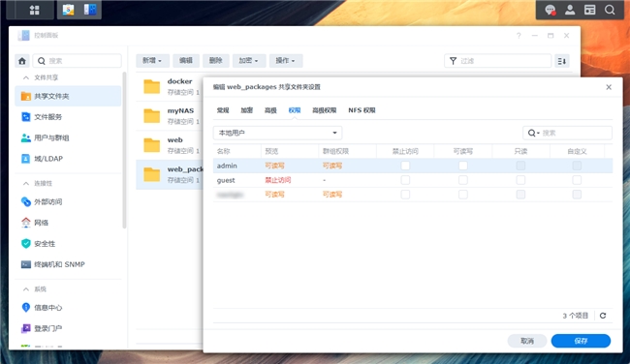Screen dimensions: 630x364
Task: Check 禁止访问 for guest
Action: click(x=405, y=180)
